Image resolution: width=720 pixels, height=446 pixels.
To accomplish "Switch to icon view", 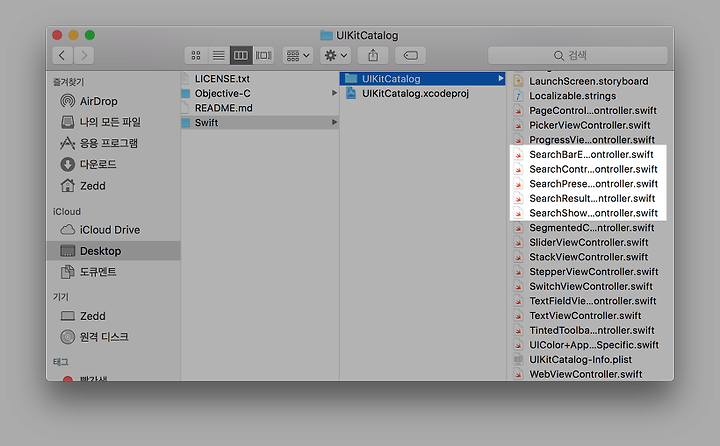I will coord(196,56).
